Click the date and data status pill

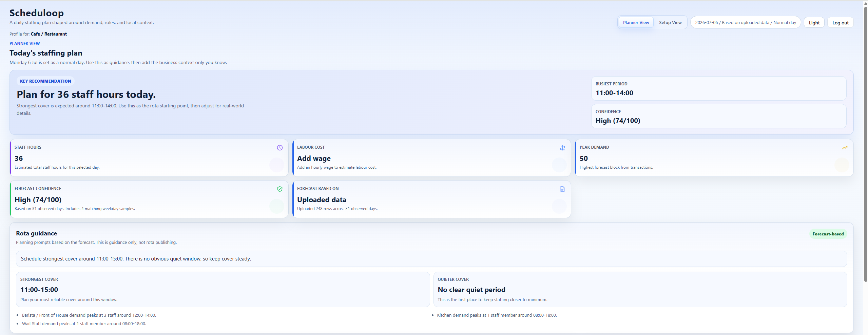click(745, 23)
